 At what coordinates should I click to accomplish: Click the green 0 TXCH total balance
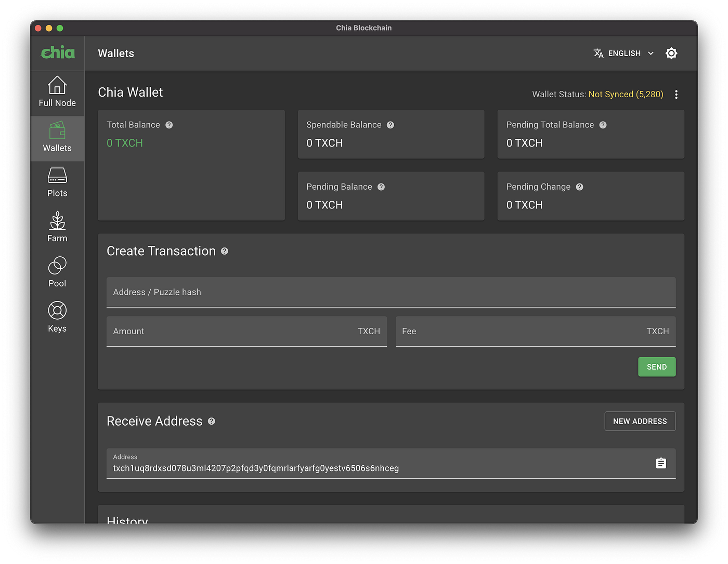[125, 143]
